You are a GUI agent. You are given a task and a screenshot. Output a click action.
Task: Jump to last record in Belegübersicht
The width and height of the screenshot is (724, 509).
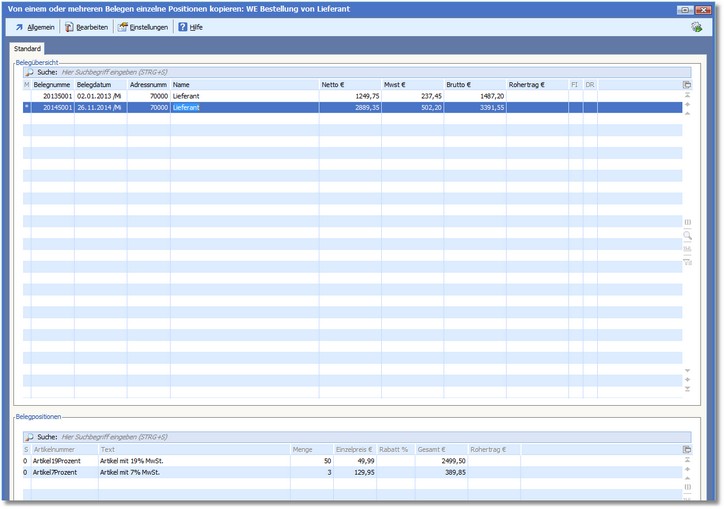pos(687,389)
